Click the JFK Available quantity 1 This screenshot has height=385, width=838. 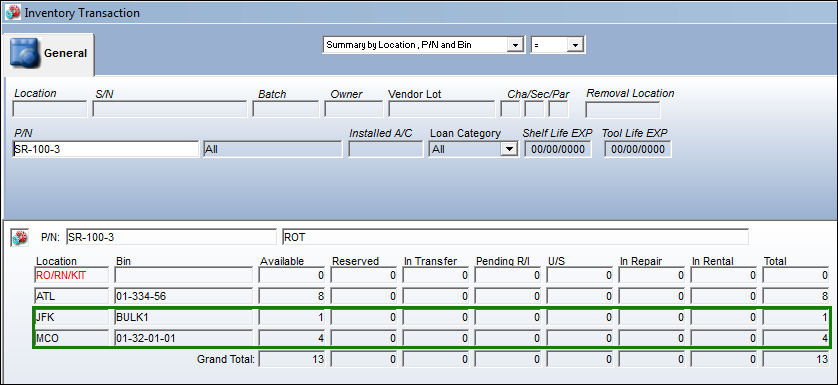(292, 317)
